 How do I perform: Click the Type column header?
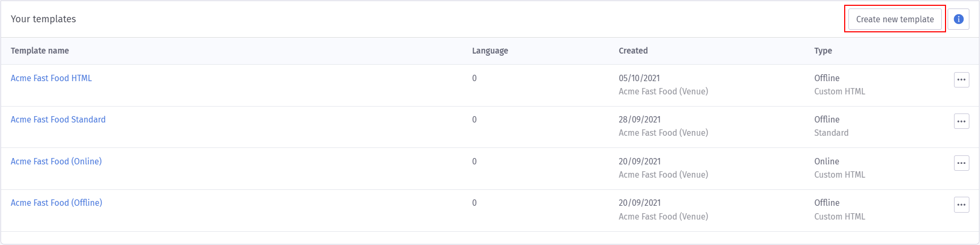pyautogui.click(x=823, y=51)
